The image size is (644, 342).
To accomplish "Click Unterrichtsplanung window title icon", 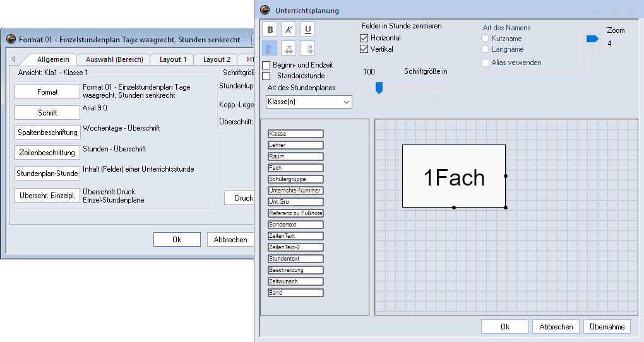I will tap(265, 10).
